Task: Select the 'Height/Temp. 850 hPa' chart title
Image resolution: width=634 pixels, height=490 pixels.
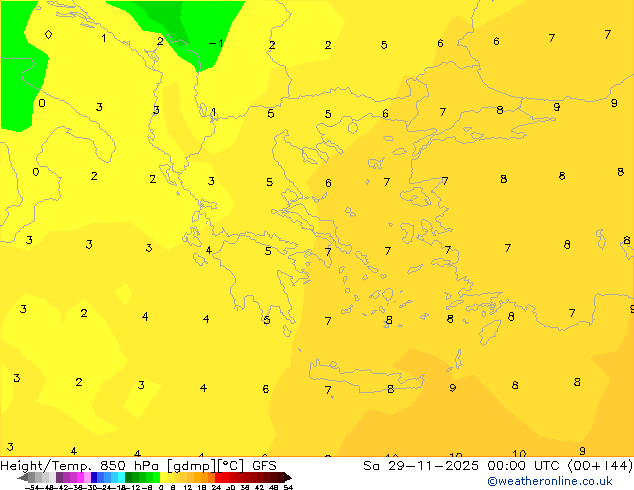Action: coord(80,466)
